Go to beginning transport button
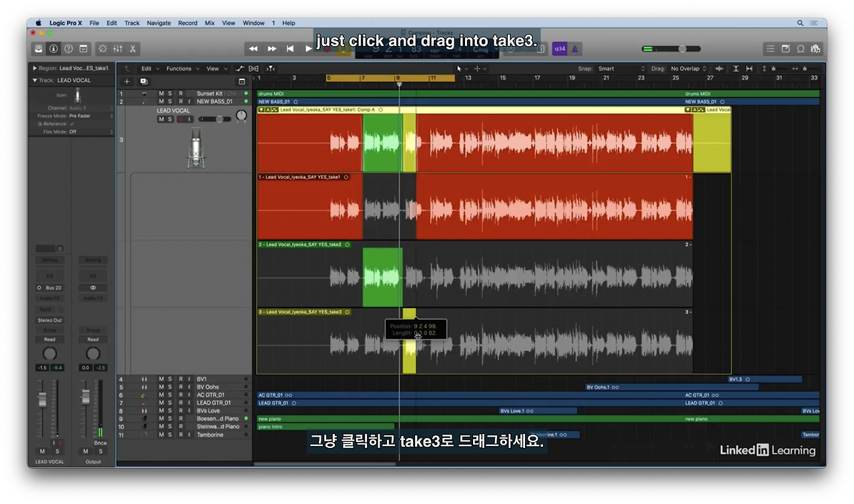 point(290,49)
